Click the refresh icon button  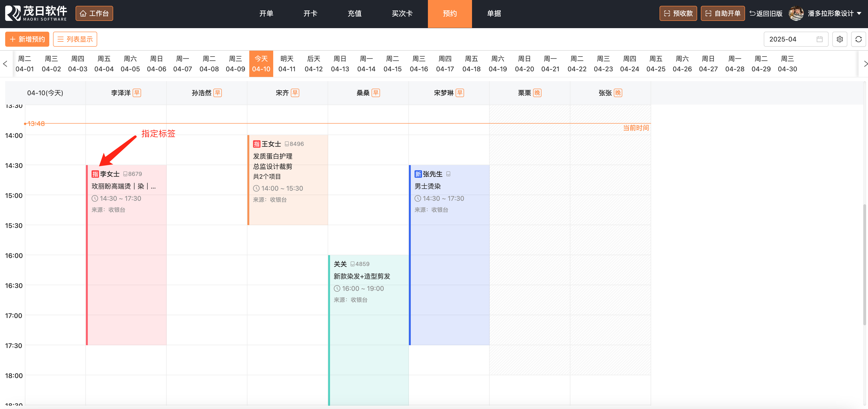pyautogui.click(x=858, y=39)
